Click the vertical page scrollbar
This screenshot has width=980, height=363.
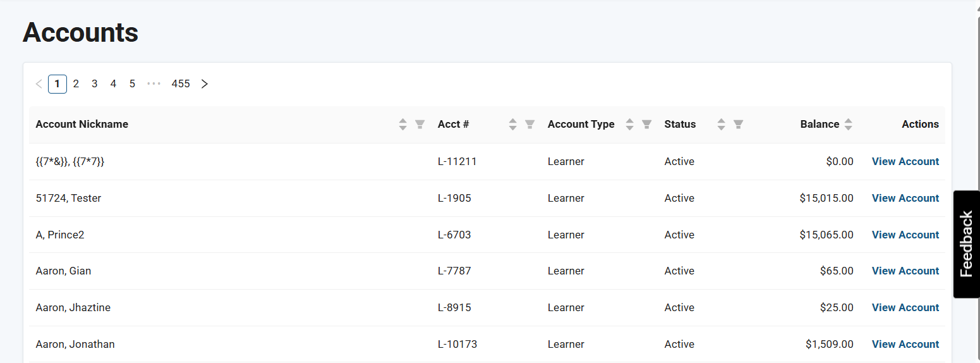(977, 190)
